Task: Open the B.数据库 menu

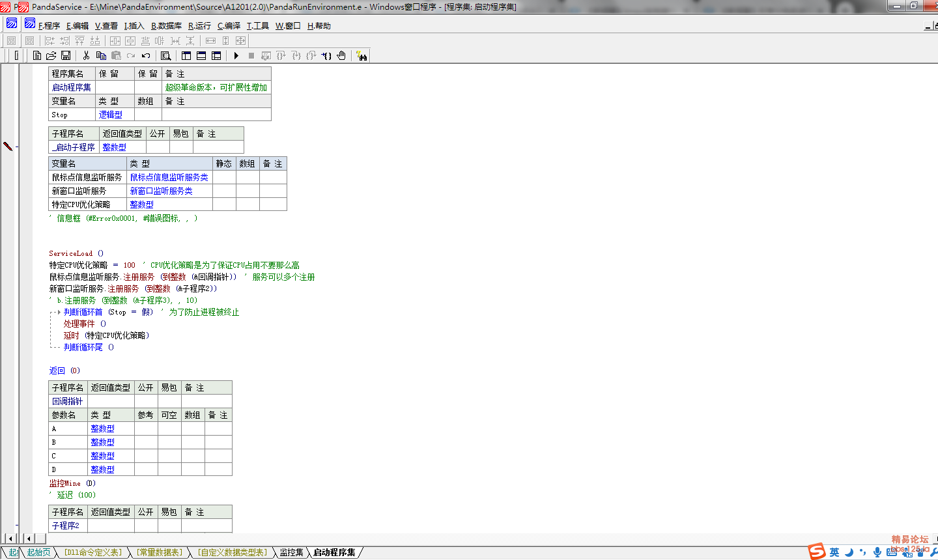Action: 167,26
